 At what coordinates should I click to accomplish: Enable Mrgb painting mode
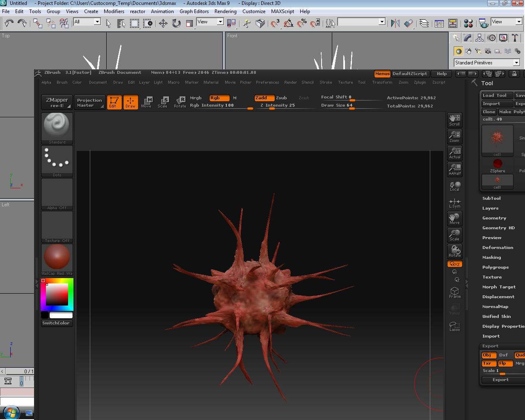tap(196, 98)
